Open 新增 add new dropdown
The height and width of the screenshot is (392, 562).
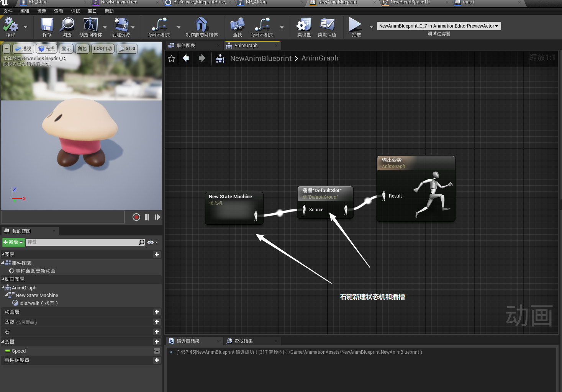click(13, 242)
